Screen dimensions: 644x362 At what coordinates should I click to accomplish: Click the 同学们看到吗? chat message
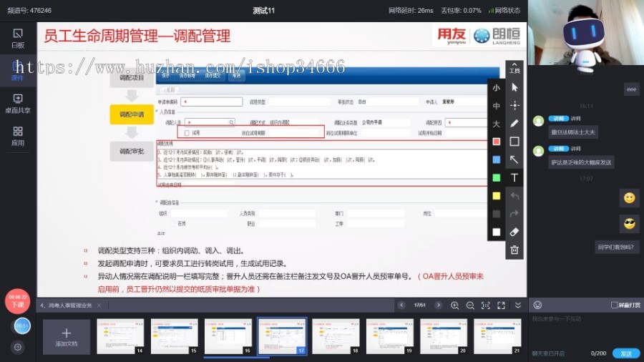point(615,247)
